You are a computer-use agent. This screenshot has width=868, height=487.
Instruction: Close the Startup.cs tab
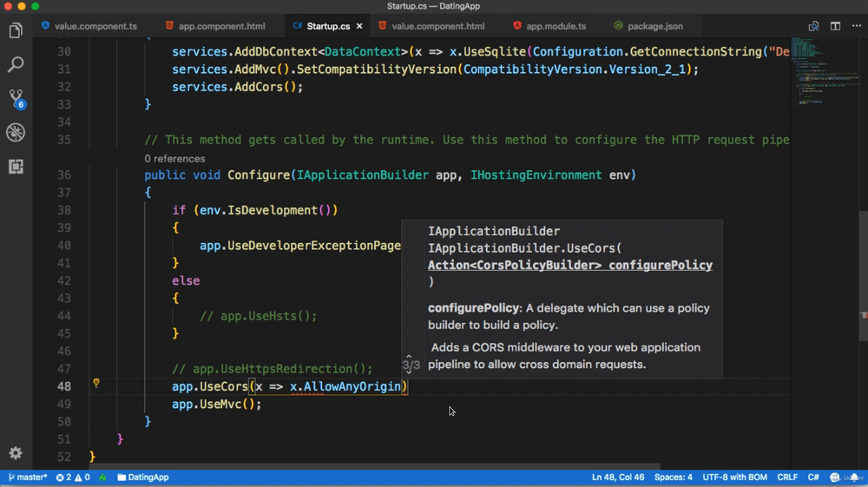(359, 26)
